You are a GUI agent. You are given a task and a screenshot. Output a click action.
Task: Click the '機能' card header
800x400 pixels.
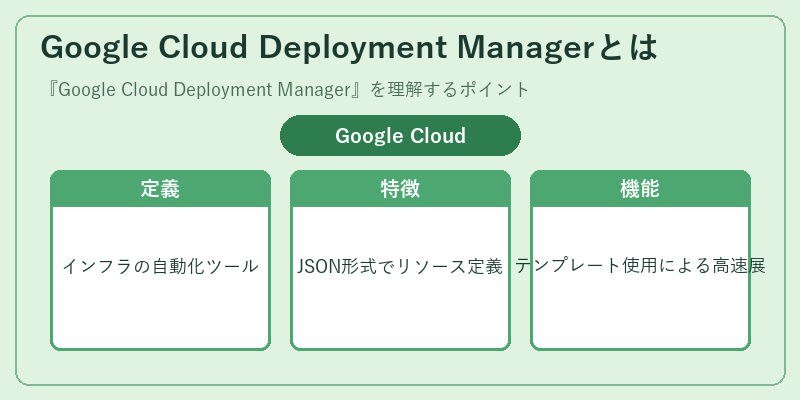point(640,189)
